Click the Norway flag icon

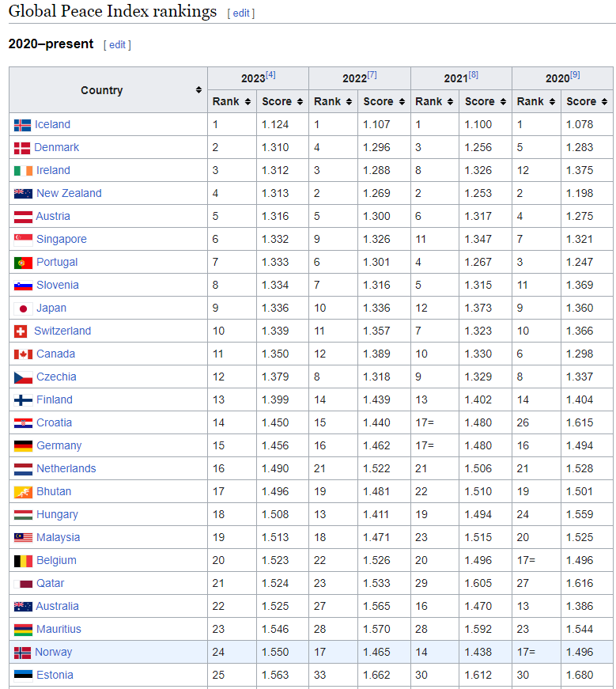[22, 653]
